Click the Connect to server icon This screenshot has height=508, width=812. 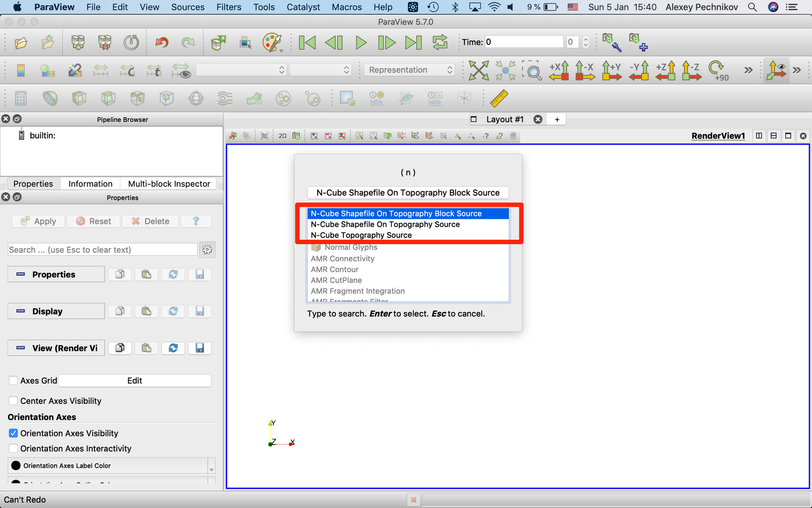click(x=78, y=42)
